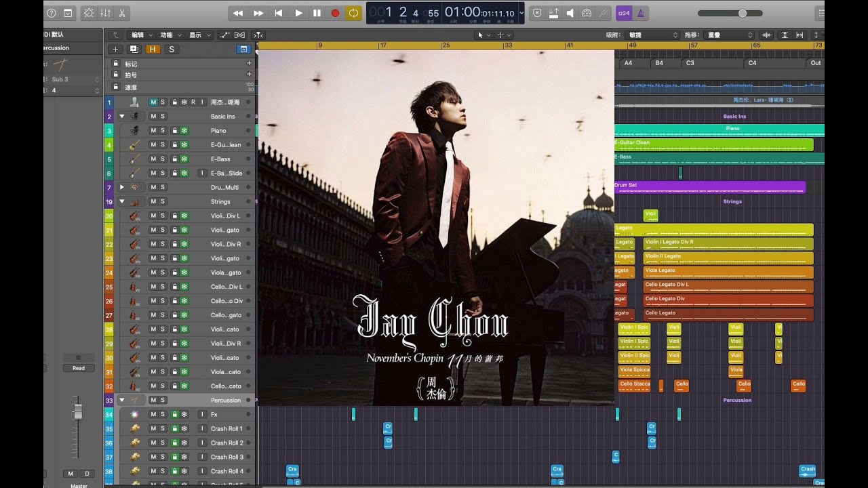Open Smart Controls dial icon

(x=90, y=13)
